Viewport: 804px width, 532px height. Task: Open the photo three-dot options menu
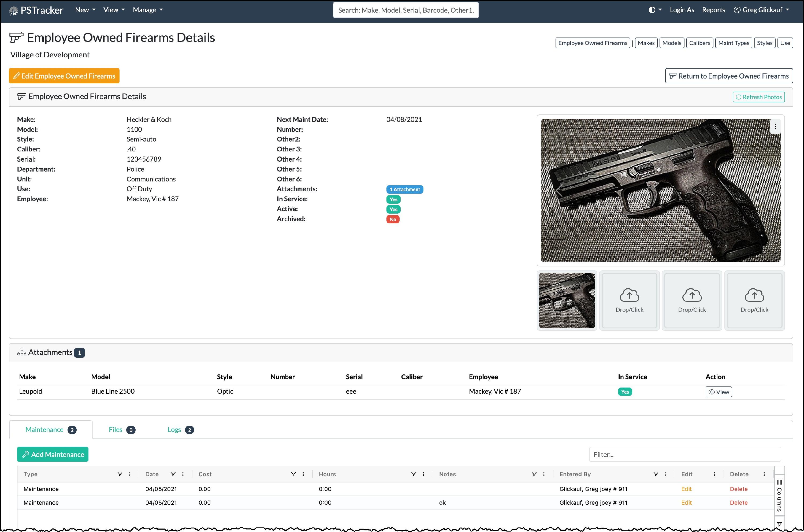[x=775, y=127]
